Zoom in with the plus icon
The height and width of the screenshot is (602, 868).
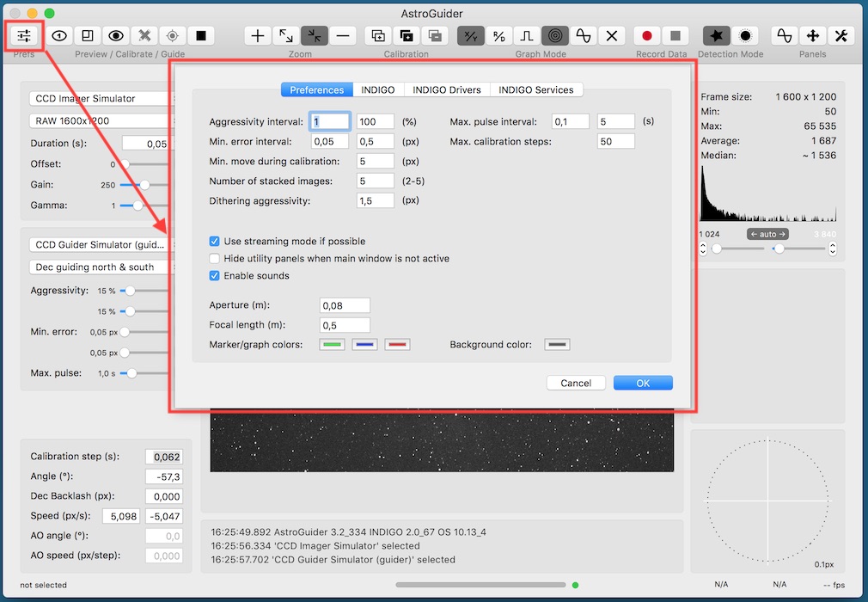(x=258, y=36)
